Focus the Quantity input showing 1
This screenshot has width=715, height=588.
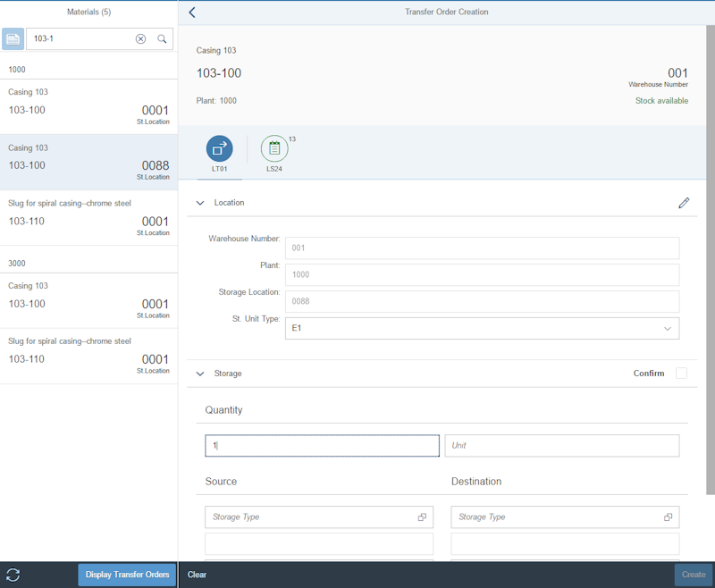(x=322, y=445)
